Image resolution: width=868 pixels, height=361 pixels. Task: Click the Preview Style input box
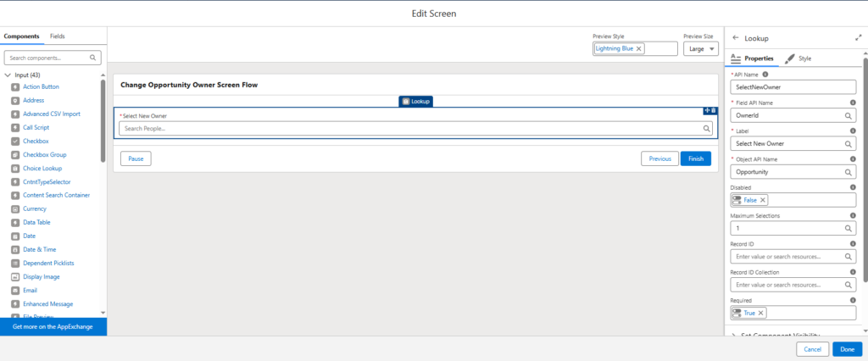coord(635,48)
